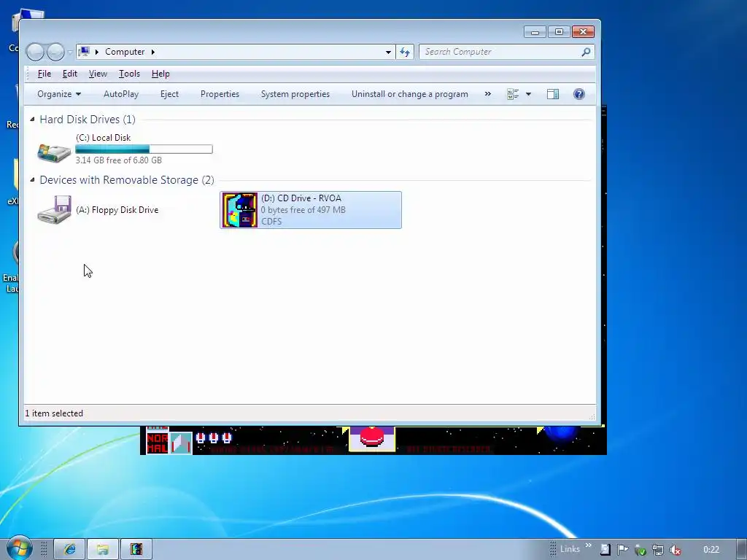Click the Links toolbar label
This screenshot has height=560, width=747.
point(570,549)
